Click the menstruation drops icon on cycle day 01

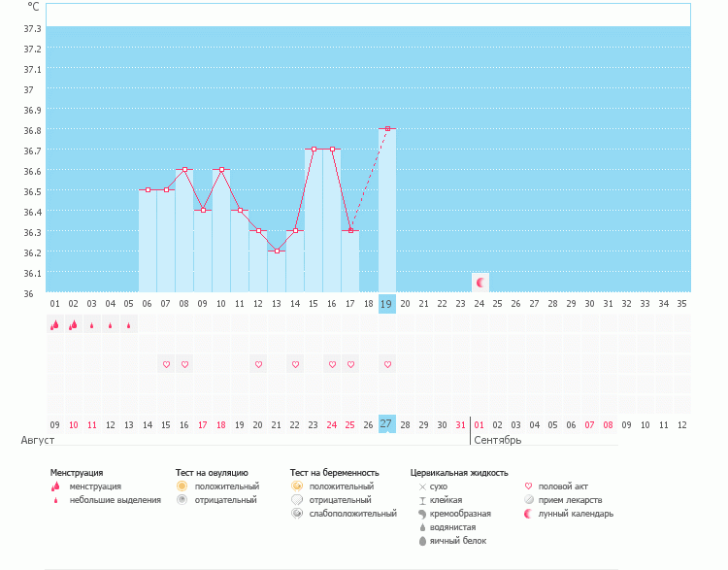point(54,325)
